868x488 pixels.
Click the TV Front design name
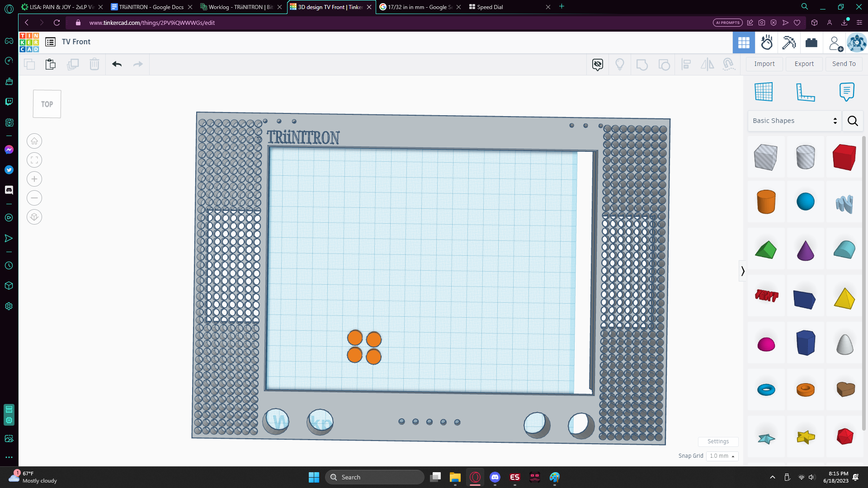(76, 42)
